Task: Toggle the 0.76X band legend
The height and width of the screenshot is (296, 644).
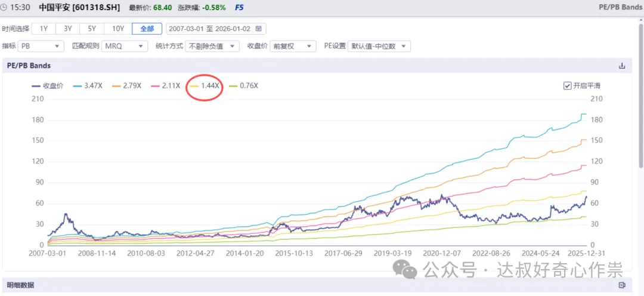Action: pyautogui.click(x=243, y=86)
